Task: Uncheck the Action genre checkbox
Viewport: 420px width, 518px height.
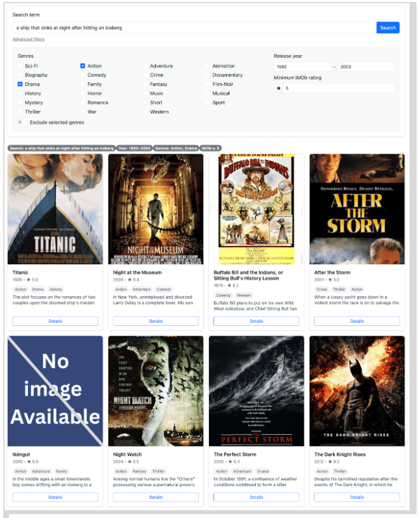Action: coord(83,66)
